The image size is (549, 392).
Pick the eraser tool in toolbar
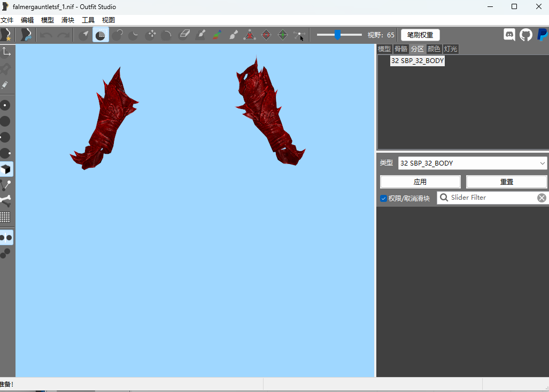184,35
